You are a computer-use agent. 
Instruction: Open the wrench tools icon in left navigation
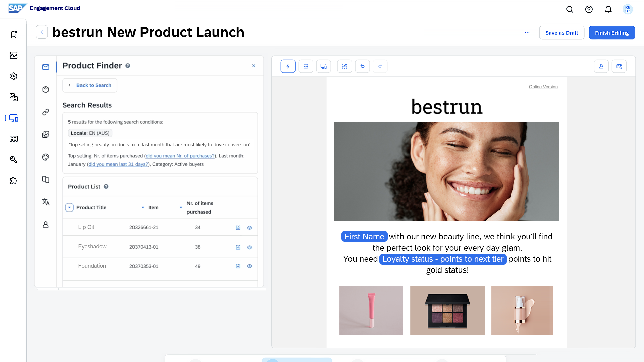pyautogui.click(x=14, y=160)
